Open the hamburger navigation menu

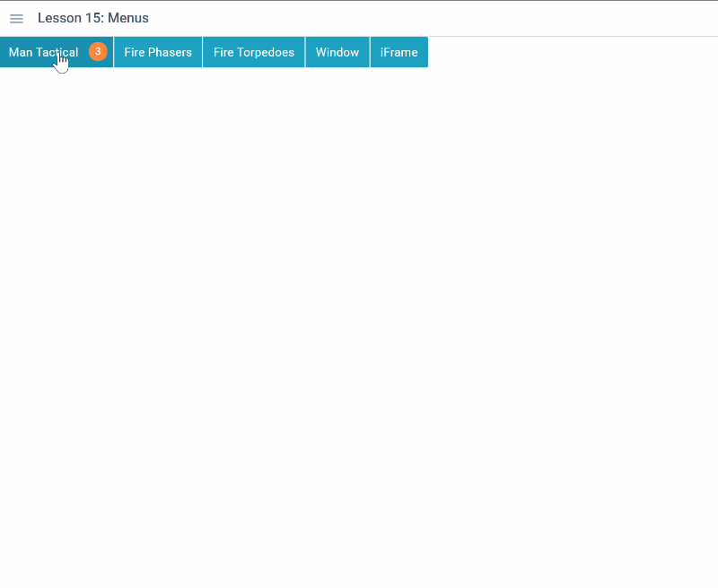(x=16, y=18)
